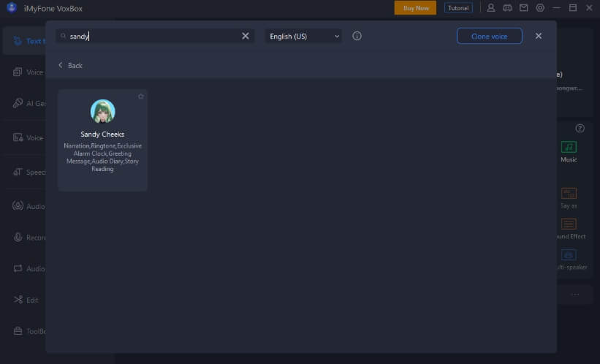The height and width of the screenshot is (364, 600).
Task: Open the Voice clone sidebar item
Action: click(28, 72)
